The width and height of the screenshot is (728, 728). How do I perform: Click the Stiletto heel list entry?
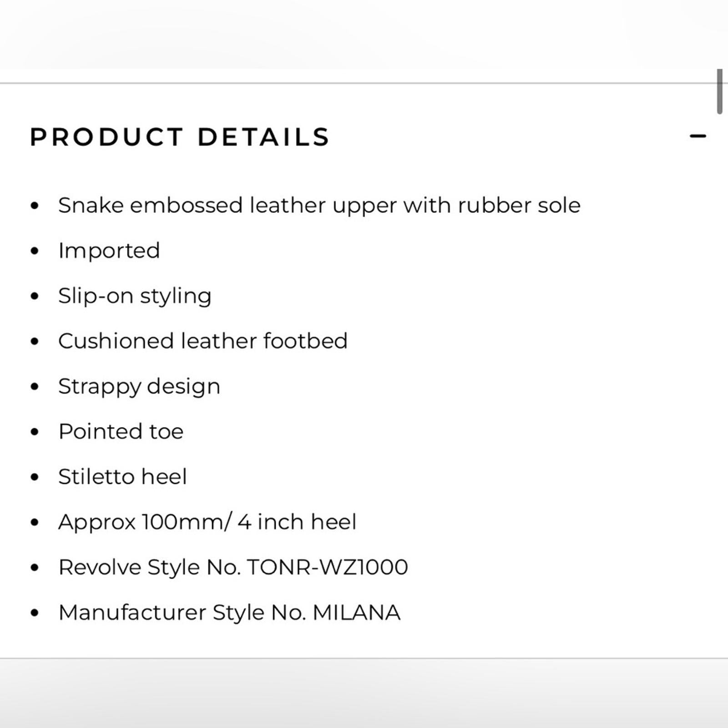tap(123, 477)
